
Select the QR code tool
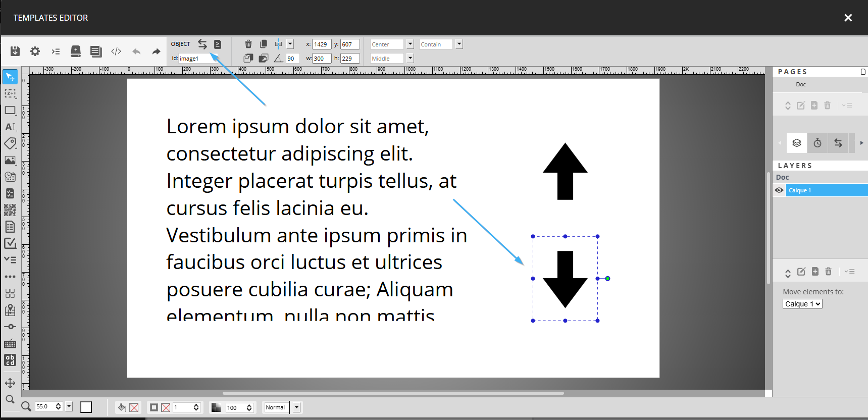(x=10, y=210)
